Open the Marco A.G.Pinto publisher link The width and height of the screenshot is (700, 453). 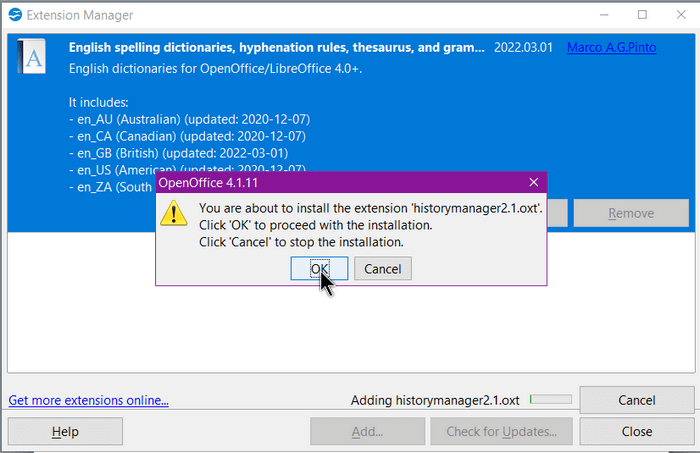(x=612, y=47)
